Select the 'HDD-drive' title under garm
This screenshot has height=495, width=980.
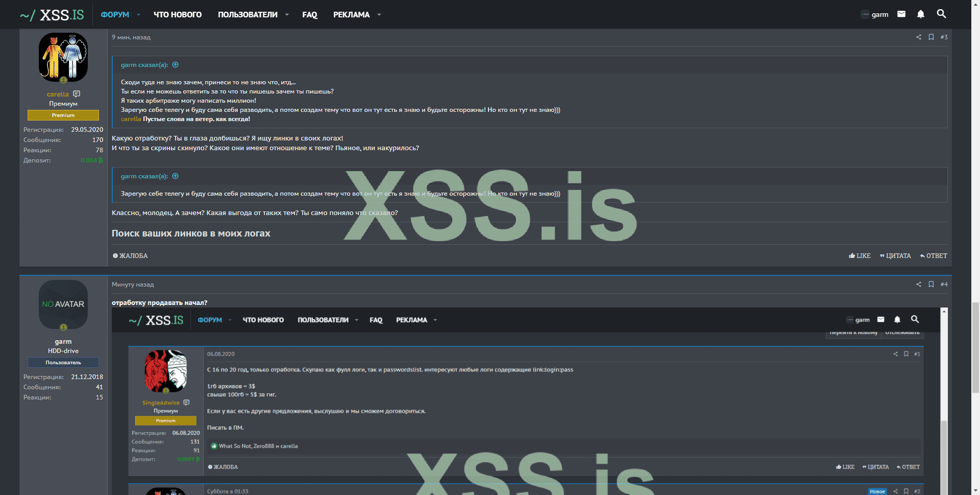pyautogui.click(x=63, y=351)
